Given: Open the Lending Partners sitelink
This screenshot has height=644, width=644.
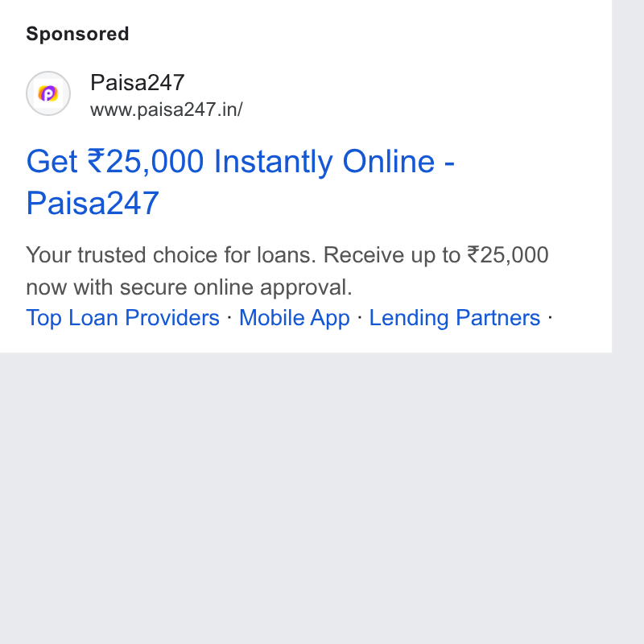Looking at the screenshot, I should (455, 318).
